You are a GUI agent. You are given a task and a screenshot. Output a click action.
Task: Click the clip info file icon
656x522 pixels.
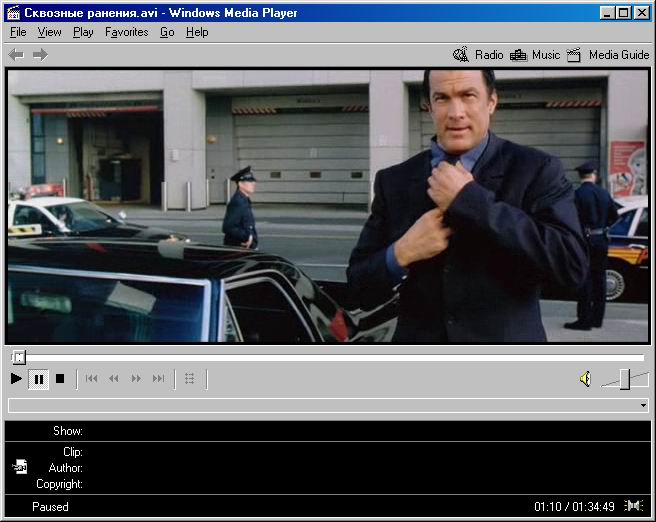[x=20, y=466]
